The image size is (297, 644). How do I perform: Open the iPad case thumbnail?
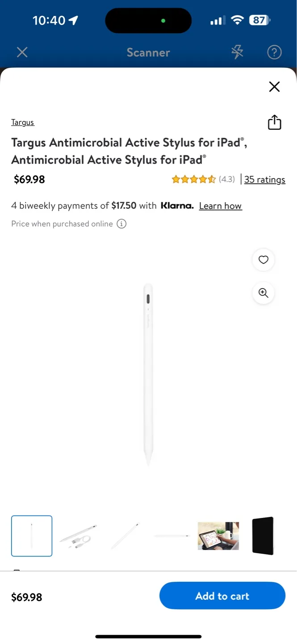(263, 536)
